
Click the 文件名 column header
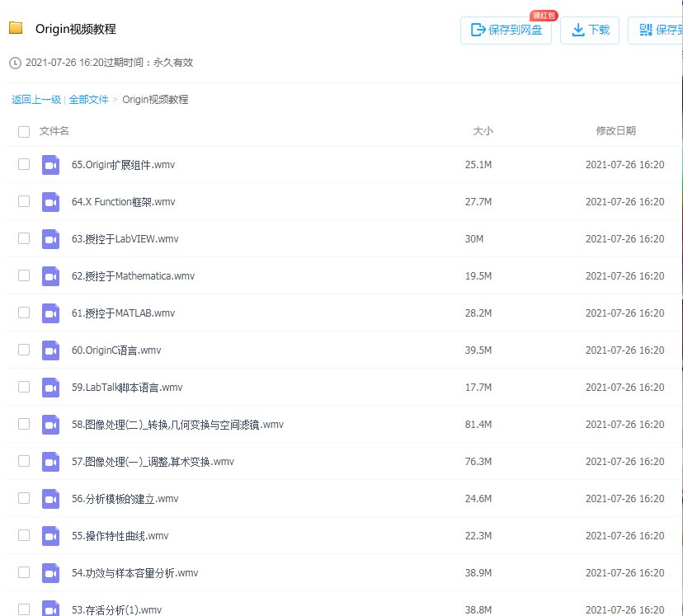click(x=55, y=131)
